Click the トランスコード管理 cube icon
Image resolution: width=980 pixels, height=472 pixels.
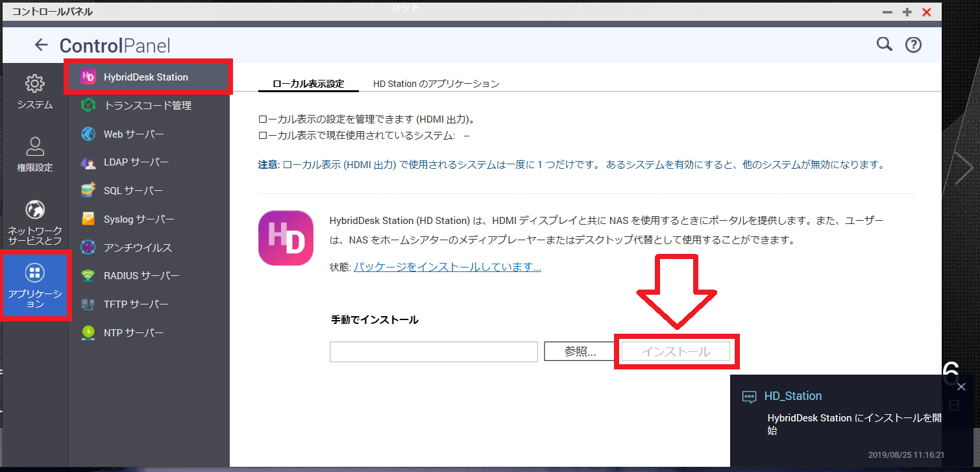[88, 105]
